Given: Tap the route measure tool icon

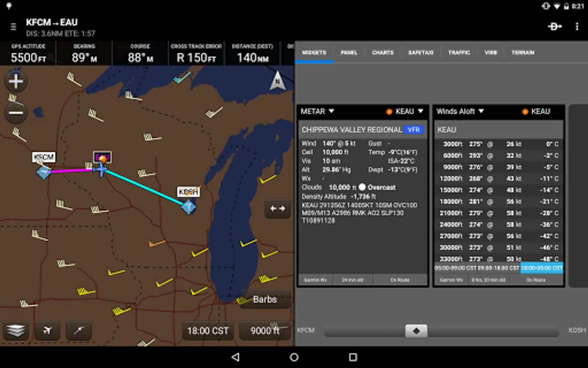Looking at the screenshot, I should click(79, 330).
